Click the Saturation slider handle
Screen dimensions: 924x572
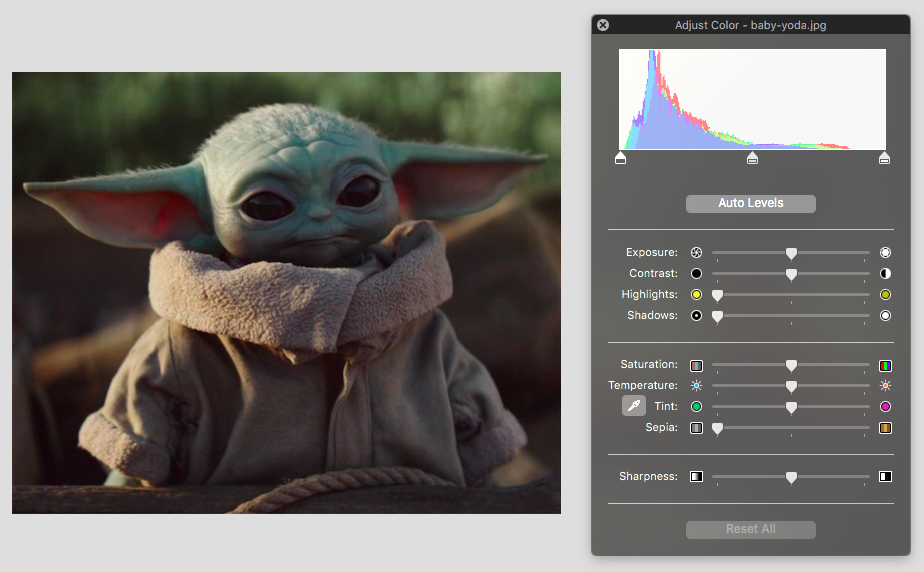(791, 366)
